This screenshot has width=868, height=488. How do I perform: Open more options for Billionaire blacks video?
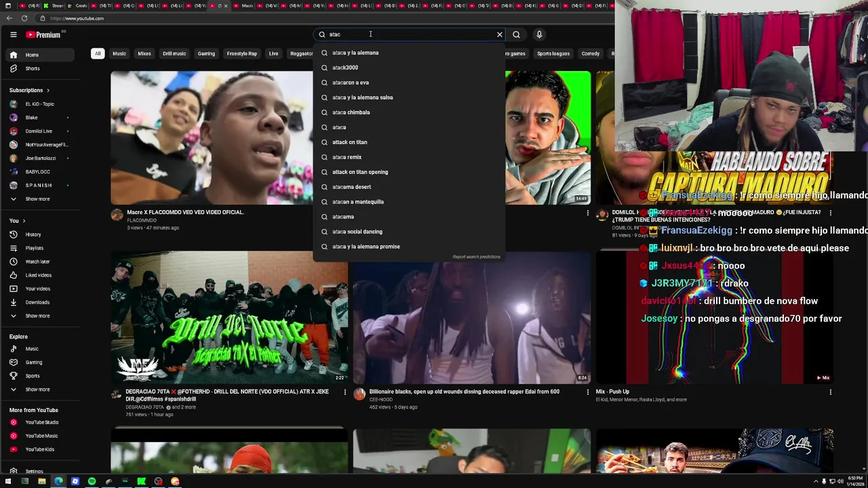588,392
